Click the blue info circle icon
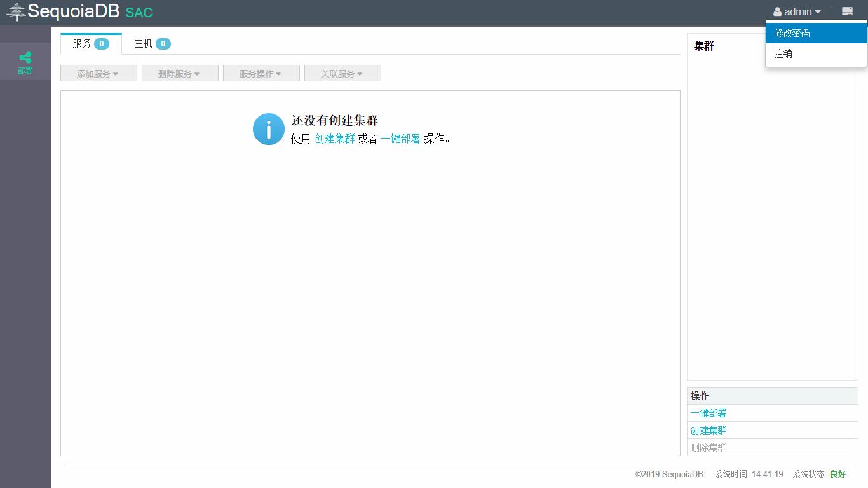868x488 pixels. tap(268, 129)
